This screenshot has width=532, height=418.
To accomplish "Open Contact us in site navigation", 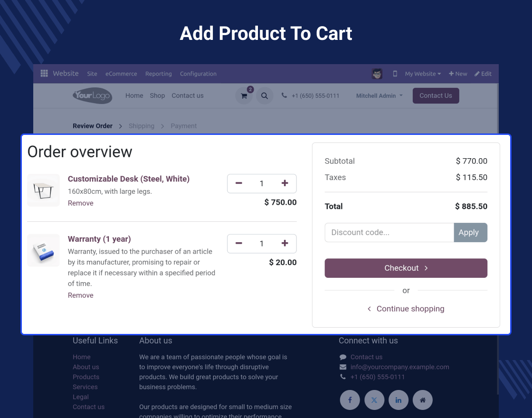I will pos(188,95).
